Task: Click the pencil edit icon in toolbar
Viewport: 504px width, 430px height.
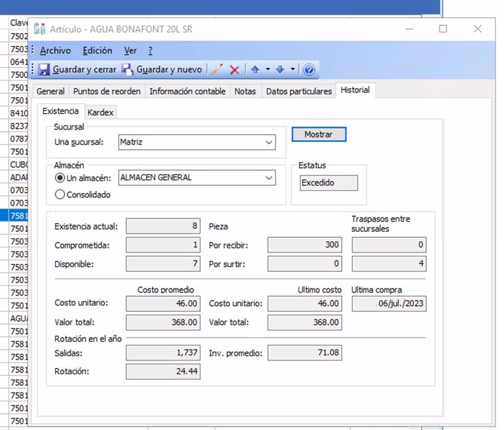Action: (x=217, y=69)
